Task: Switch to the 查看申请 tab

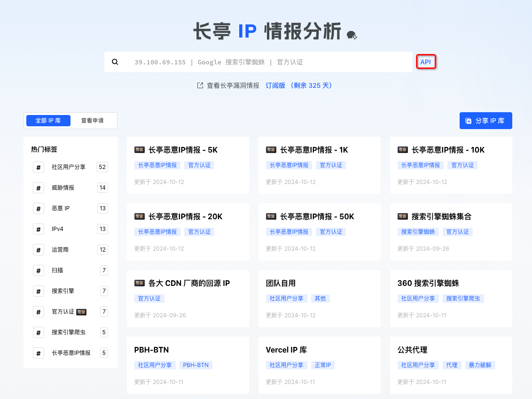Action: pos(92,121)
